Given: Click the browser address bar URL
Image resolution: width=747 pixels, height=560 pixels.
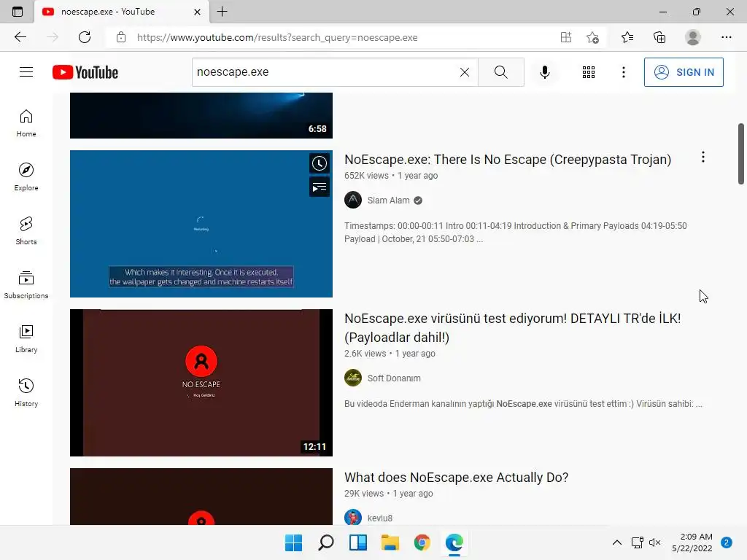Looking at the screenshot, I should (x=277, y=38).
